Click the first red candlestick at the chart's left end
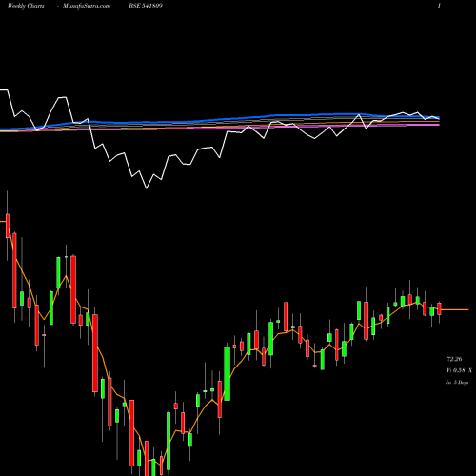This screenshot has width=476, height=476. point(8,226)
